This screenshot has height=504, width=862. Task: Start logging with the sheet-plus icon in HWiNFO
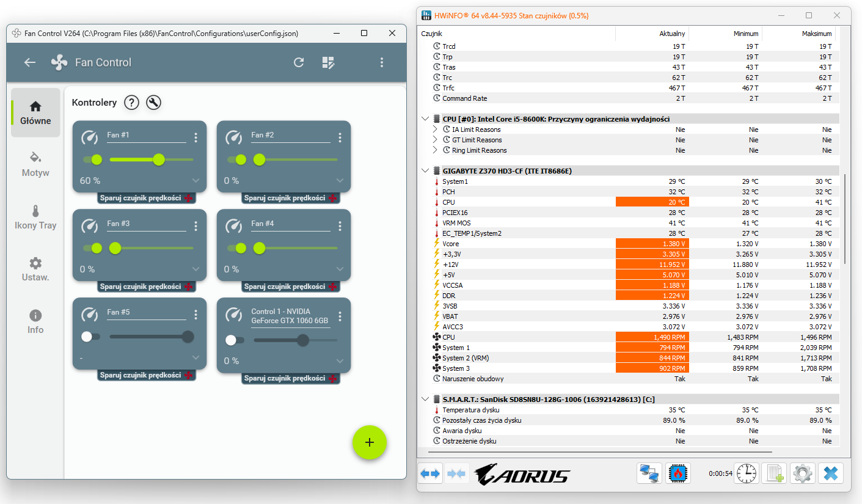pyautogui.click(x=775, y=473)
